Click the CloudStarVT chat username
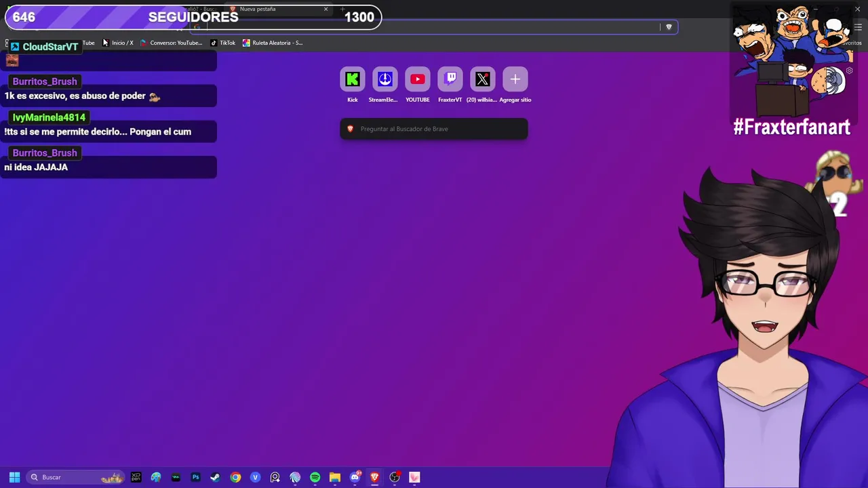 pos(50,47)
